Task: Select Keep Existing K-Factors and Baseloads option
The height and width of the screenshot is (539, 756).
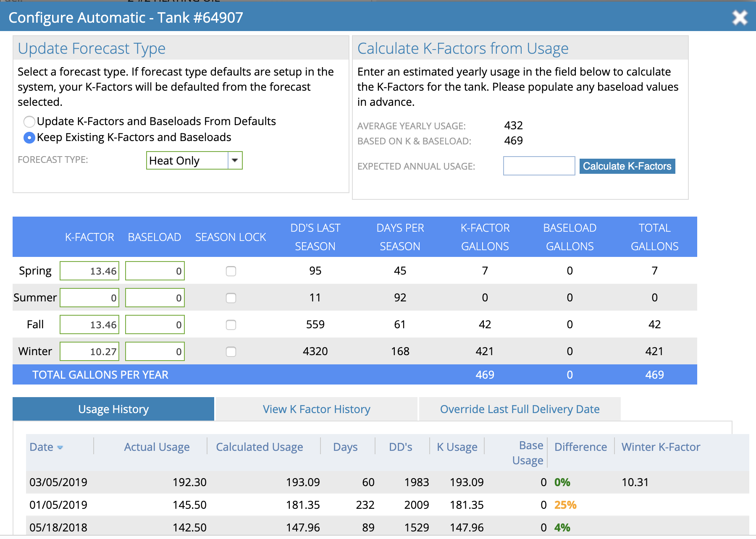Action: pyautogui.click(x=29, y=138)
